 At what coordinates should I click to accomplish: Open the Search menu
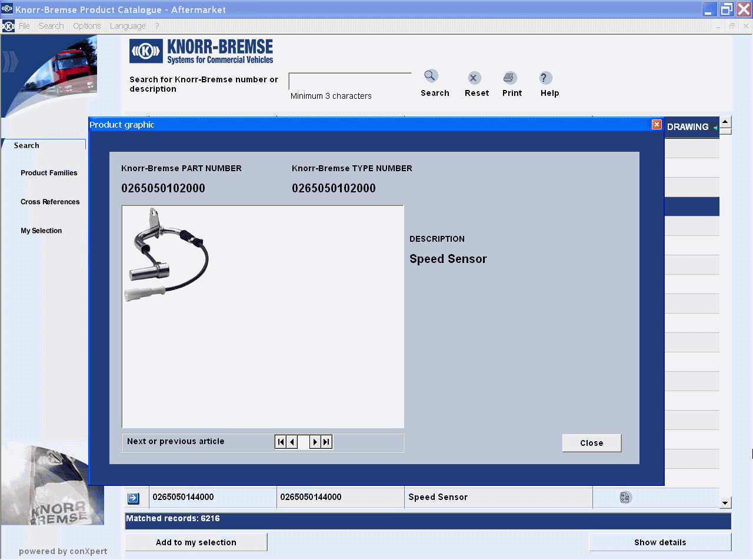click(51, 26)
